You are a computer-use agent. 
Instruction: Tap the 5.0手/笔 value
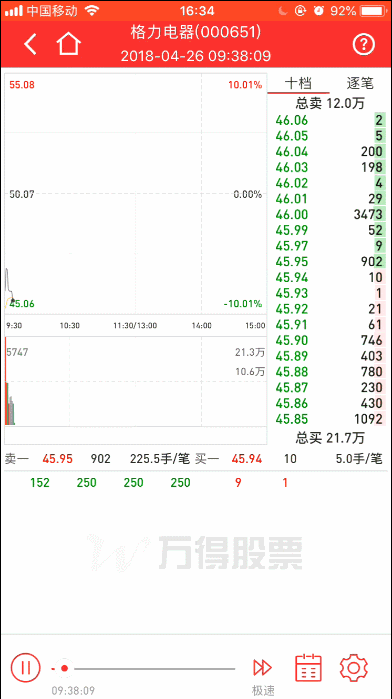[359, 459]
